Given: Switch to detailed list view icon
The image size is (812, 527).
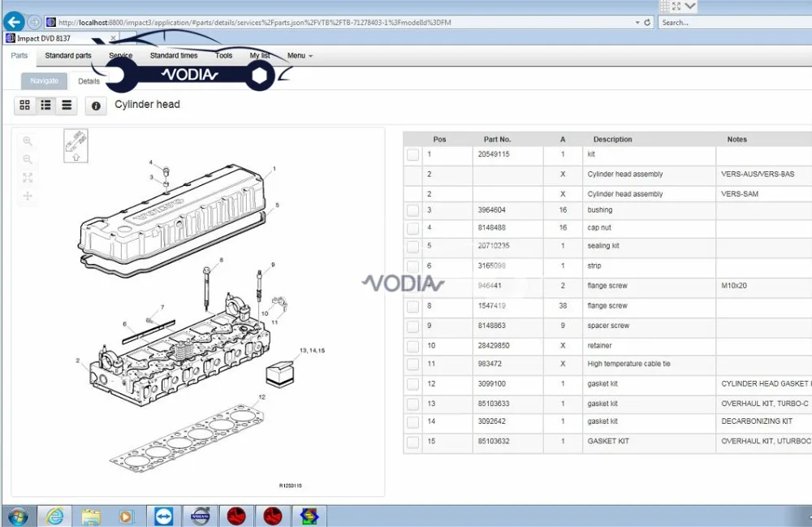Looking at the screenshot, I should point(45,105).
